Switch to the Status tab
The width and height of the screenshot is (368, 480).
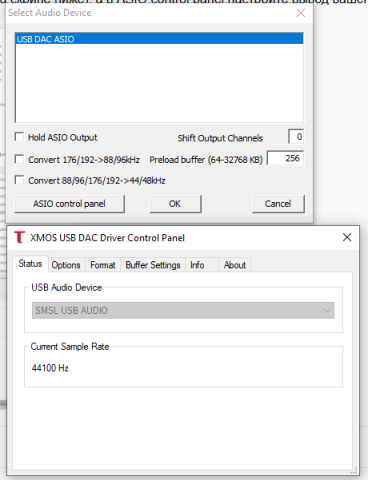pos(30,264)
